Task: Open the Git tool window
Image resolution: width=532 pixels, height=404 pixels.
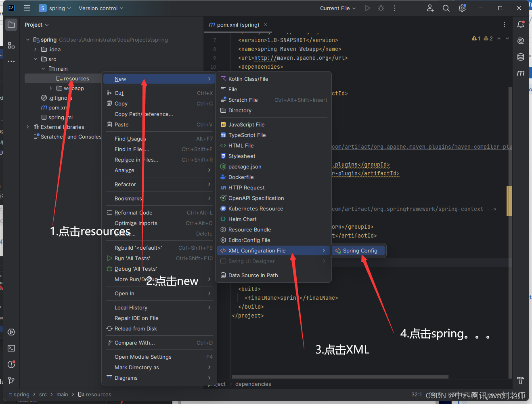Action: [11, 380]
